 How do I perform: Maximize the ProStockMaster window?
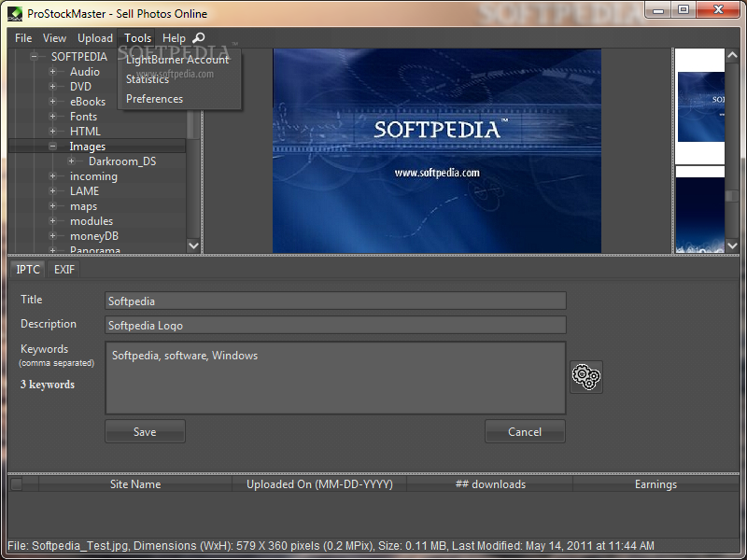[684, 10]
